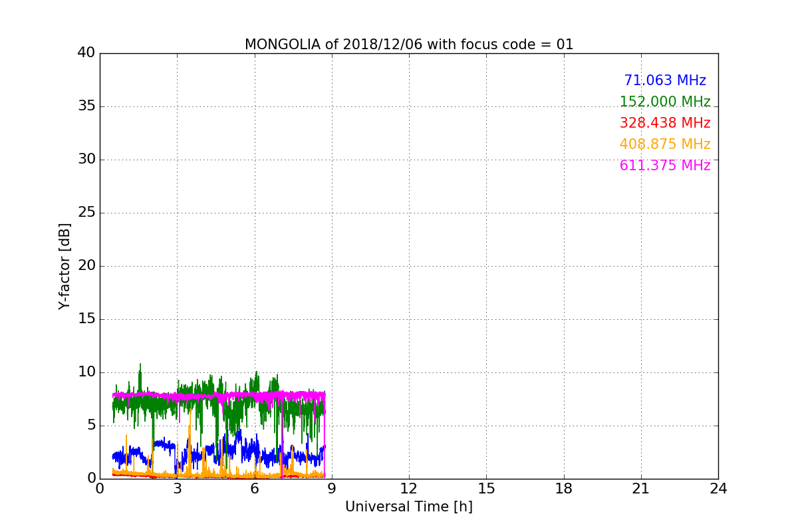
Task: Click the x-axis tick label 12
Action: pos(409,489)
